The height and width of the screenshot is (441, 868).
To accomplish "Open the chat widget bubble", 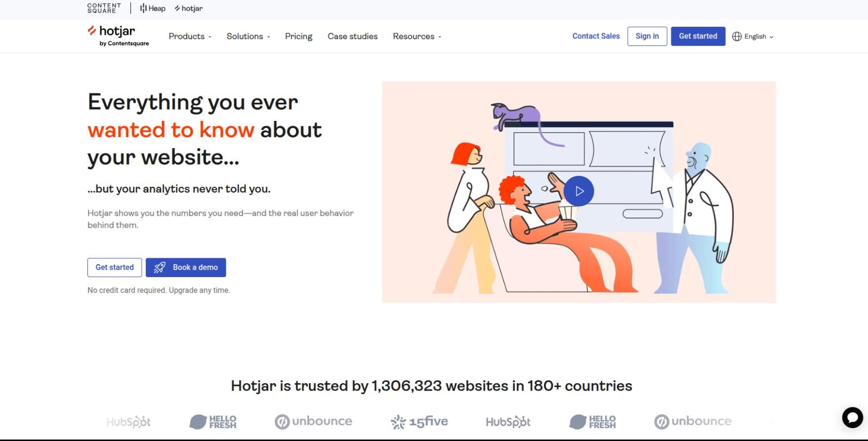I will [x=852, y=417].
